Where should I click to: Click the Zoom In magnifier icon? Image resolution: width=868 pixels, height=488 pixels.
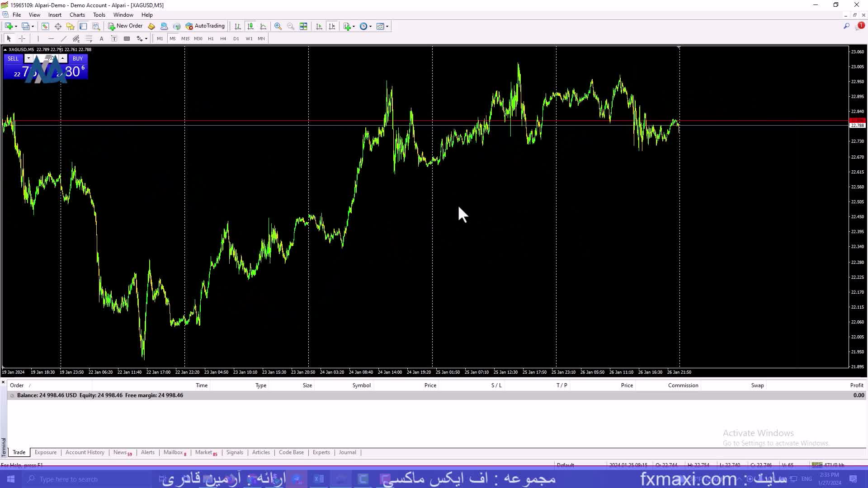[278, 26]
